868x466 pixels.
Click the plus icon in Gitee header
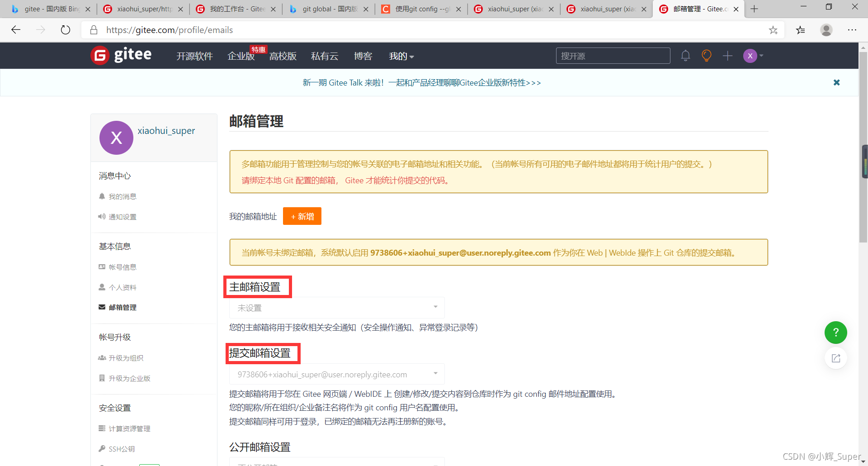point(727,56)
